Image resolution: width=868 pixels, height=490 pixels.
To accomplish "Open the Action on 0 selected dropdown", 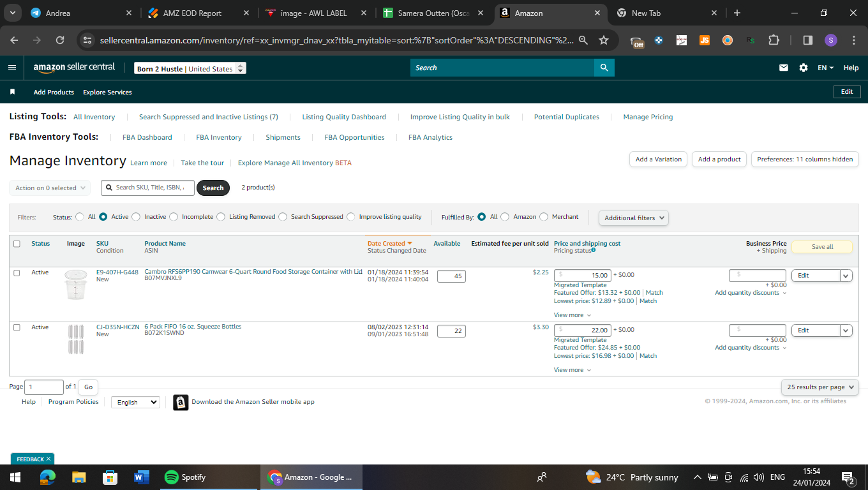I will pos(49,188).
